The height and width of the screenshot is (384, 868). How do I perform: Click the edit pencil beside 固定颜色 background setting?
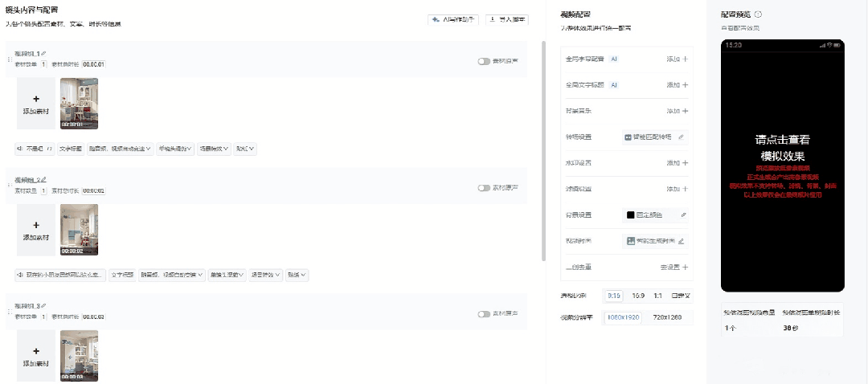[684, 214]
